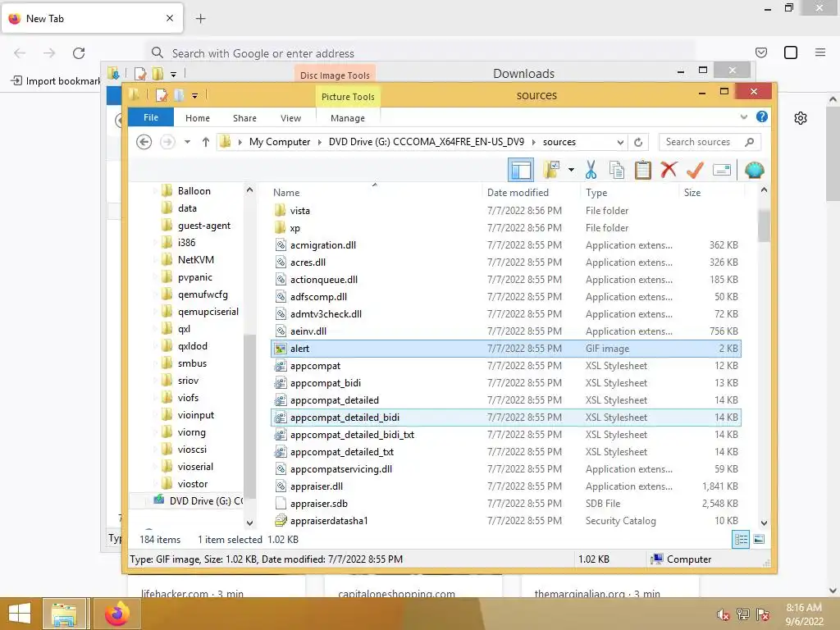Go up one folder level
Image resolution: width=840 pixels, height=630 pixels.
[x=206, y=142]
